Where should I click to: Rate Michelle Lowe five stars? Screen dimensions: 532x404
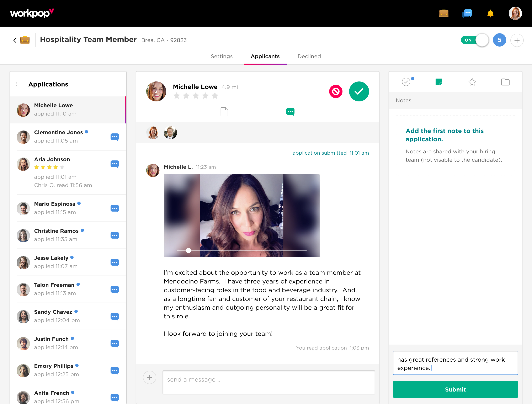click(x=215, y=96)
